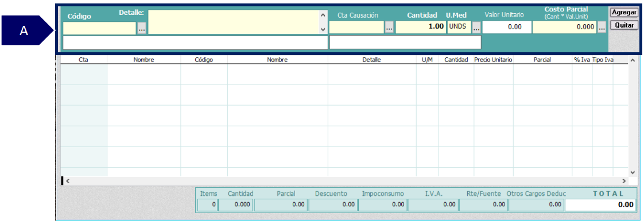Click the Parcial column header in grid
Image resolution: width=644 pixels, height=224 pixels.
pyautogui.click(x=542, y=60)
